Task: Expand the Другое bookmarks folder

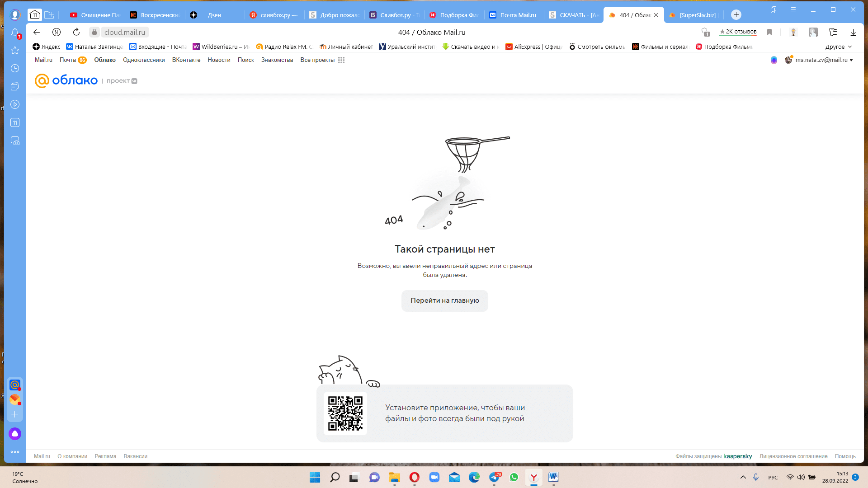Action: 839,47
